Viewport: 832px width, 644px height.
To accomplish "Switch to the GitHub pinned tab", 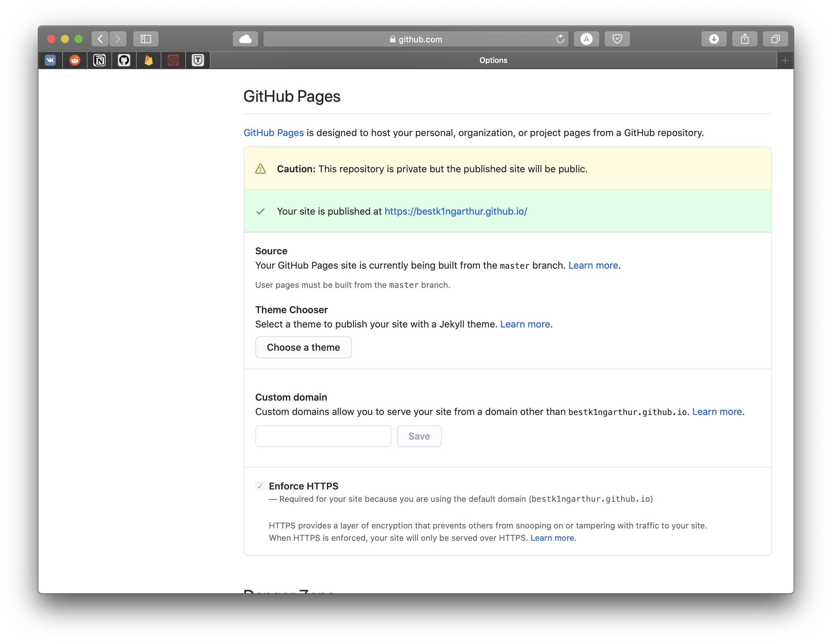I will point(124,60).
